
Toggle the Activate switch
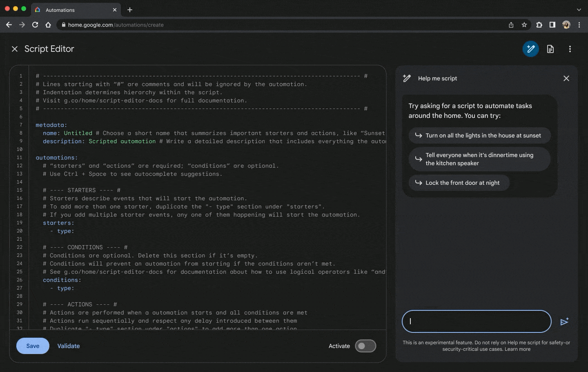click(365, 346)
